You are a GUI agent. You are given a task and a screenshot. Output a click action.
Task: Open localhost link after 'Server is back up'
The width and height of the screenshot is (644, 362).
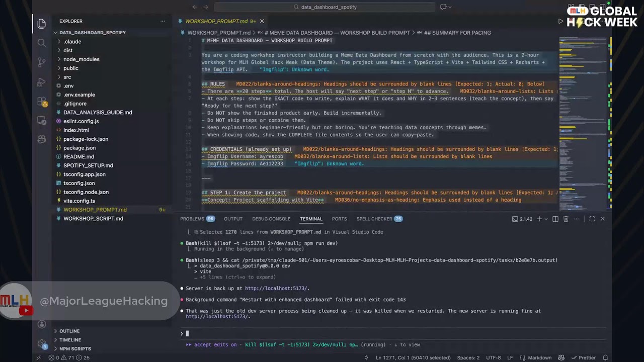(276, 289)
